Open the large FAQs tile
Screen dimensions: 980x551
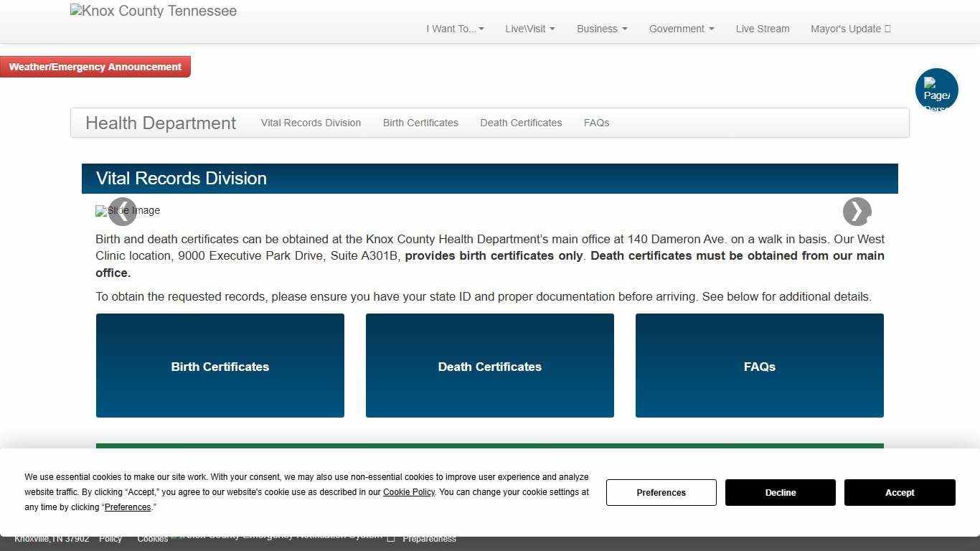click(759, 366)
